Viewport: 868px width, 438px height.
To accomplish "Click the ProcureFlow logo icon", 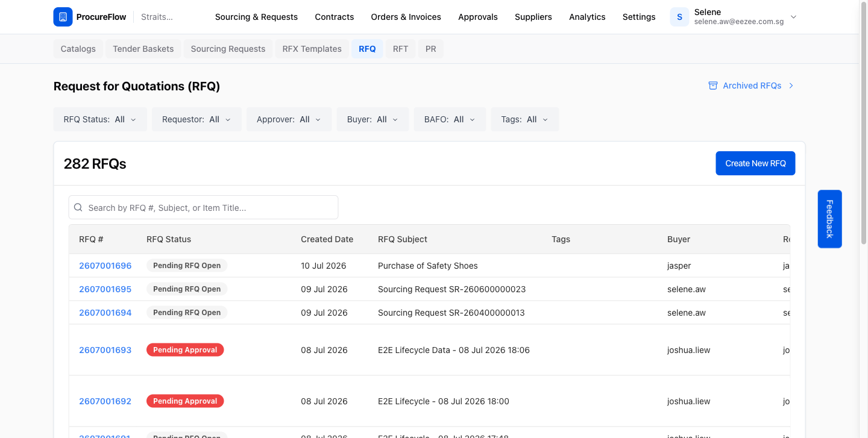I will tap(63, 17).
